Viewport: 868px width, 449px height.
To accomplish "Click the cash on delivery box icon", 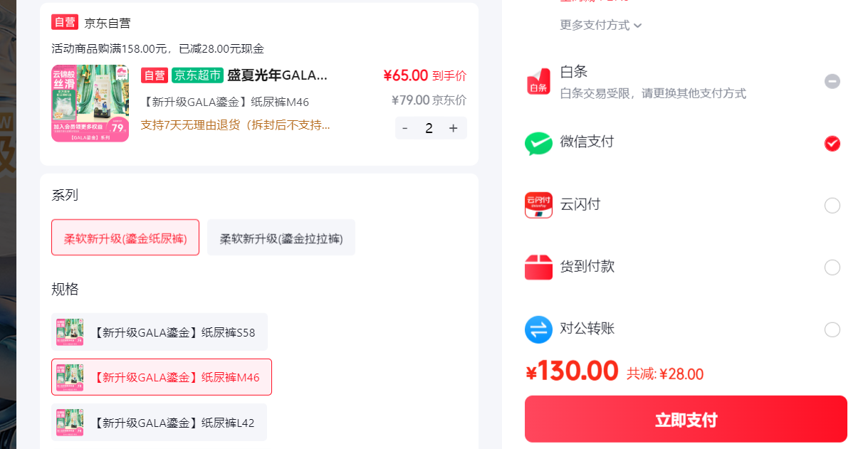I will (538, 268).
